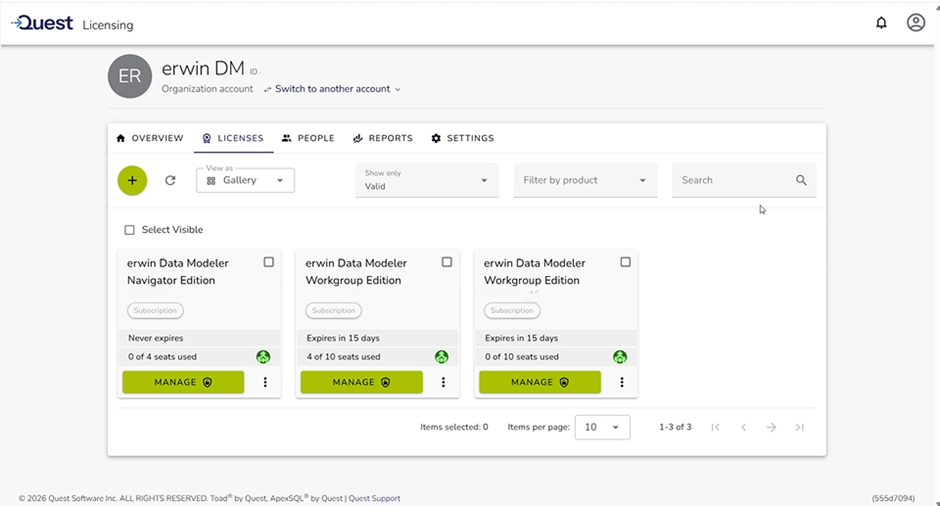Viewport: 940px width, 506px height.
Task: Open the Quest Support link
Action: (374, 498)
